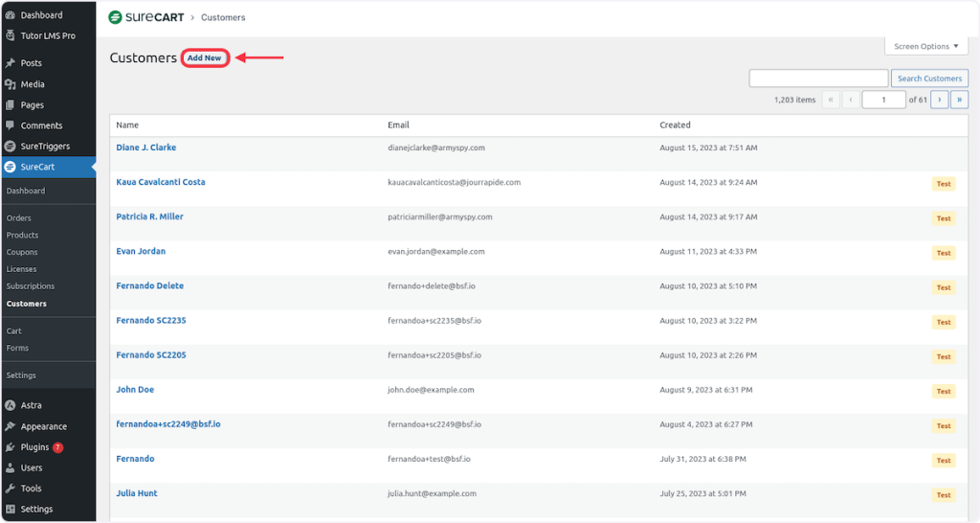Click the SureCart logo icon in header
980x523 pixels.
116,17
